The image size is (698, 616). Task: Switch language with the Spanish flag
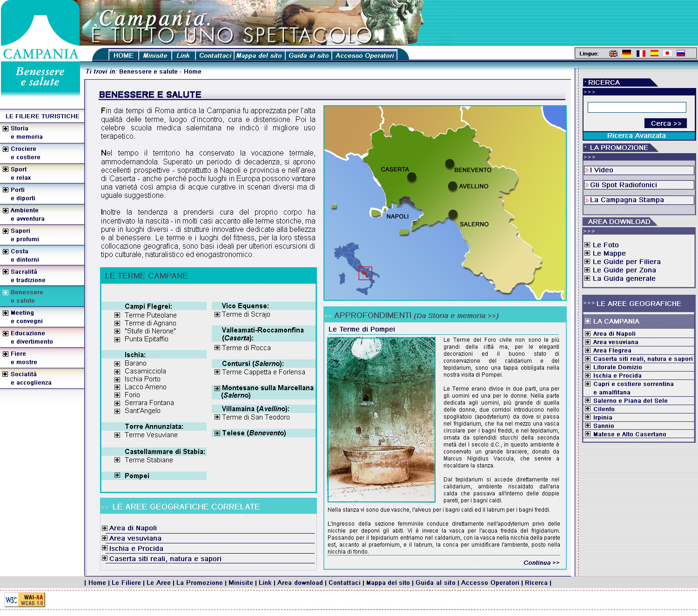coord(654,54)
